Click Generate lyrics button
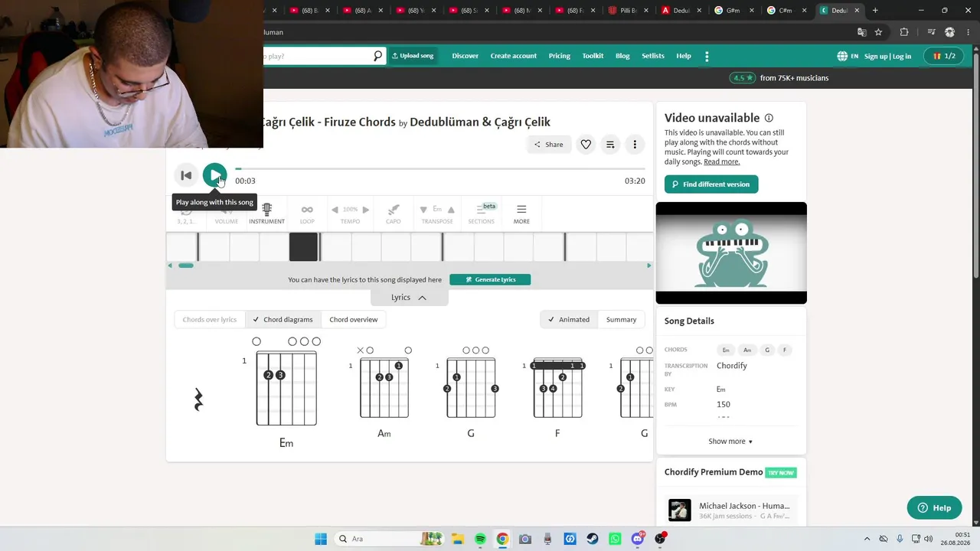This screenshot has height=551, width=980. coord(490,279)
